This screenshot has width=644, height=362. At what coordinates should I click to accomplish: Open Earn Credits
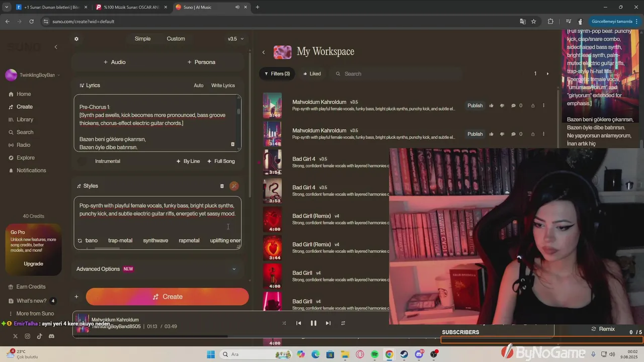(27, 287)
